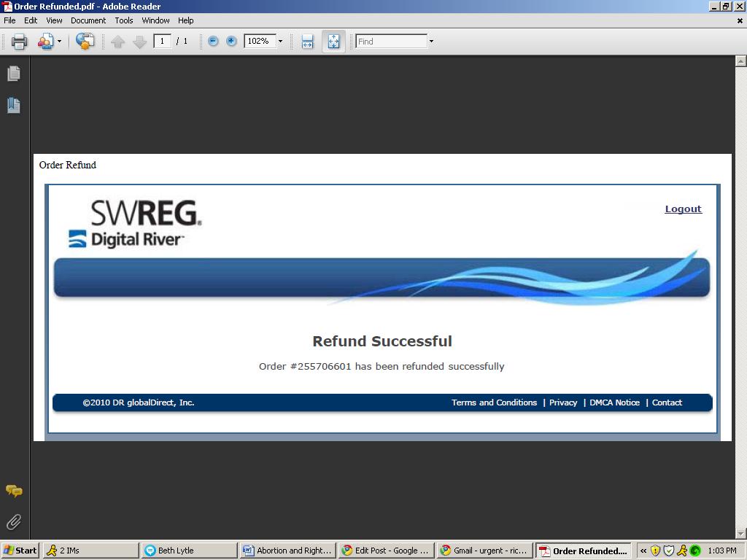Open the Document menu
This screenshot has width=747, height=560.
click(x=88, y=20)
